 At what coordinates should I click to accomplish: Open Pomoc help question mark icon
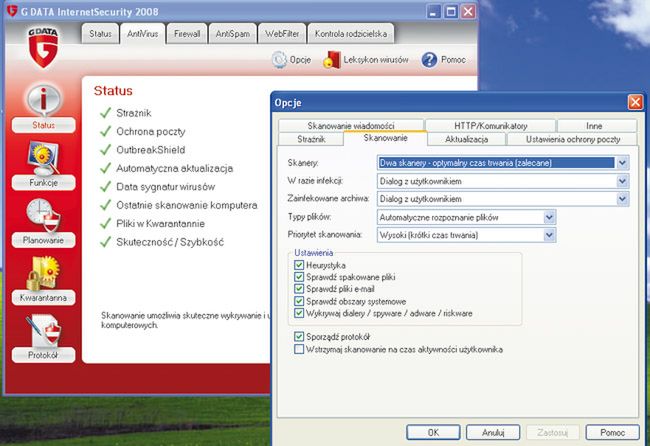click(x=429, y=60)
